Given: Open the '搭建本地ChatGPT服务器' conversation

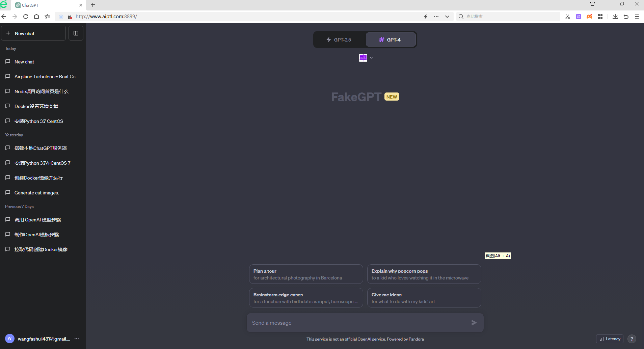Looking at the screenshot, I should [x=43, y=148].
